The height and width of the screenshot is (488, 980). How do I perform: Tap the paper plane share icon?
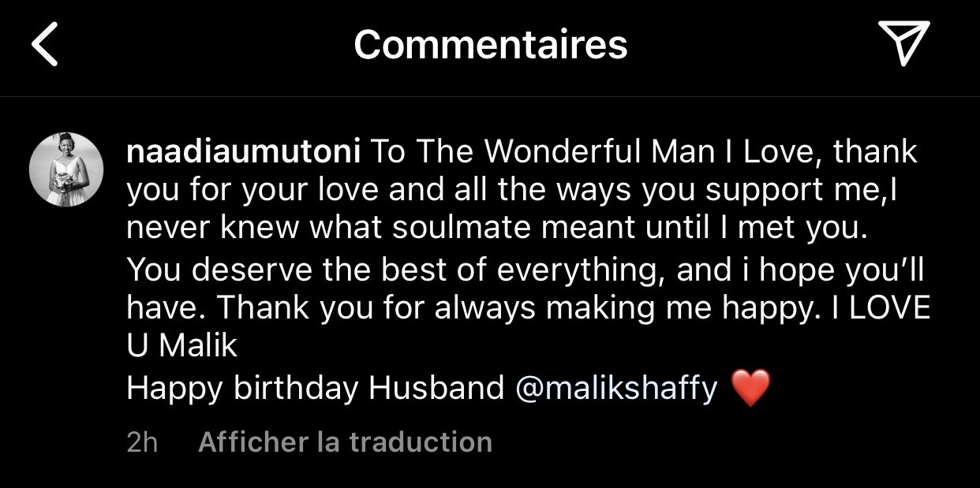tap(903, 43)
